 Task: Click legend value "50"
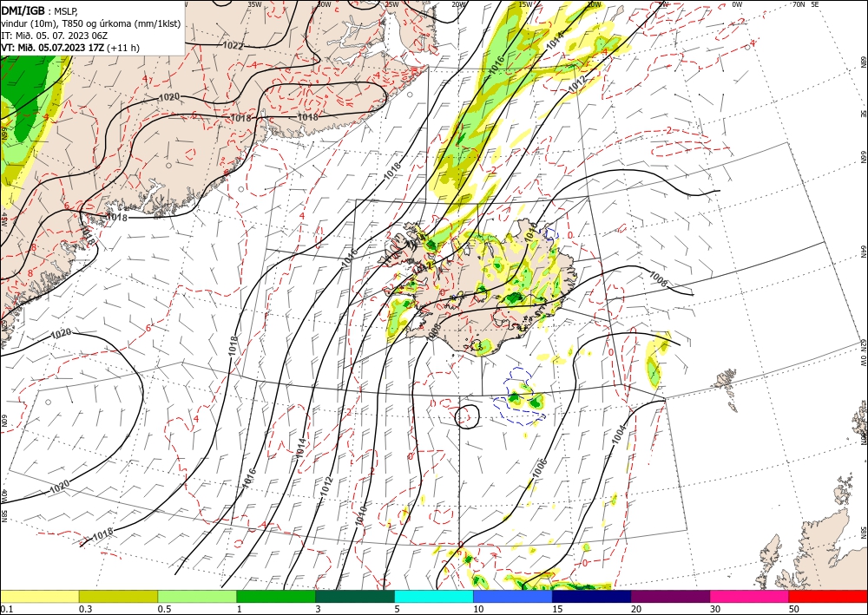tap(794, 609)
